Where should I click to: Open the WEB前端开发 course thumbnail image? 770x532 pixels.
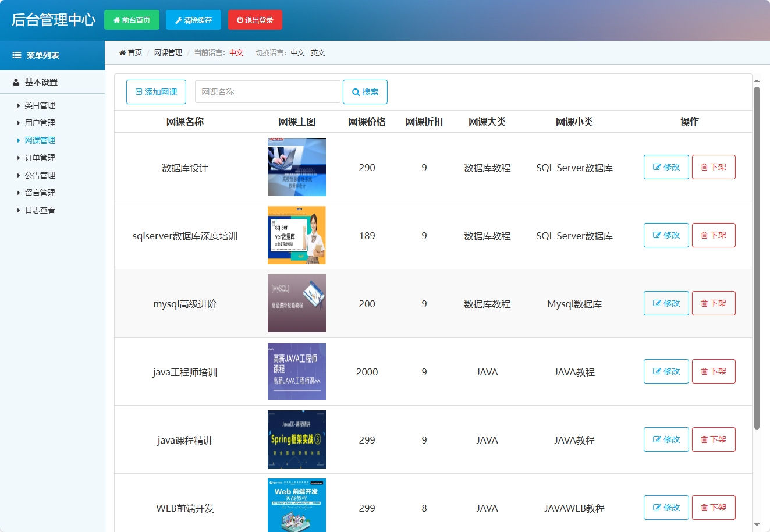tap(297, 506)
